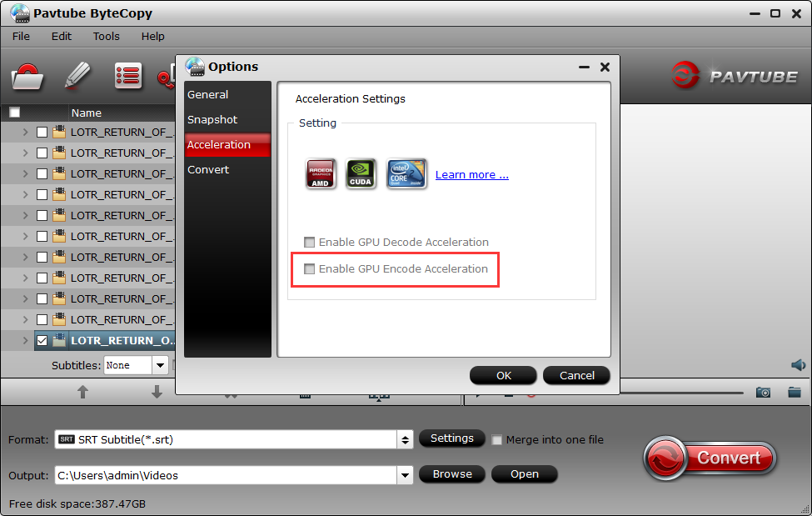This screenshot has width=812, height=516.
Task: Click the Load disc toolbar icon
Action: tap(27, 77)
